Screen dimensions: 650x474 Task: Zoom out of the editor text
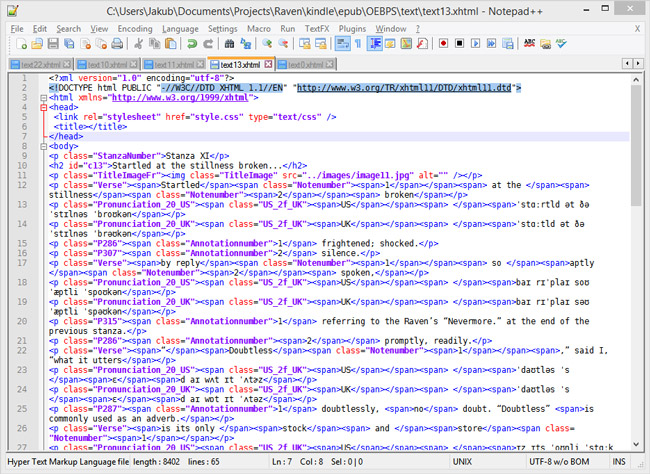point(283,44)
